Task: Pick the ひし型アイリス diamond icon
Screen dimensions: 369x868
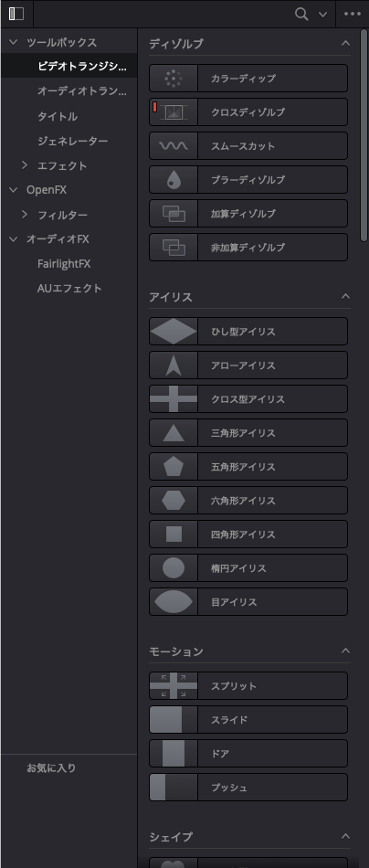Action: click(174, 331)
